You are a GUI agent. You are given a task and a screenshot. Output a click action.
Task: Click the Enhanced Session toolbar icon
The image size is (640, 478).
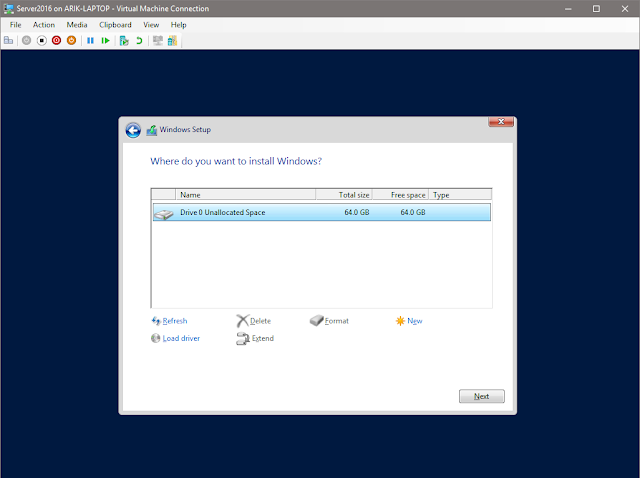(158, 40)
